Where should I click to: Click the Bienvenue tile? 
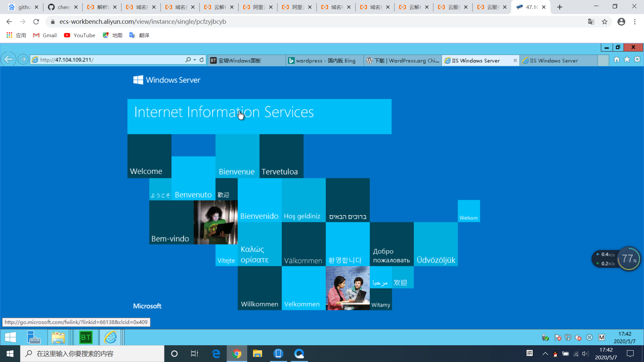(x=237, y=156)
